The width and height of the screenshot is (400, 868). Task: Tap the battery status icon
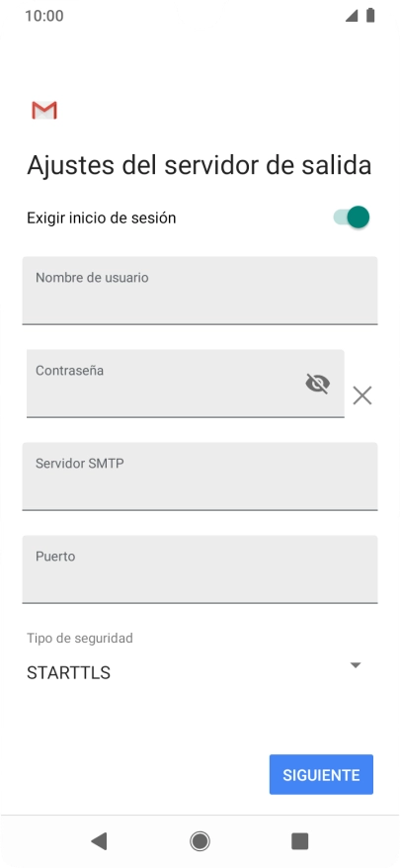pos(370,16)
